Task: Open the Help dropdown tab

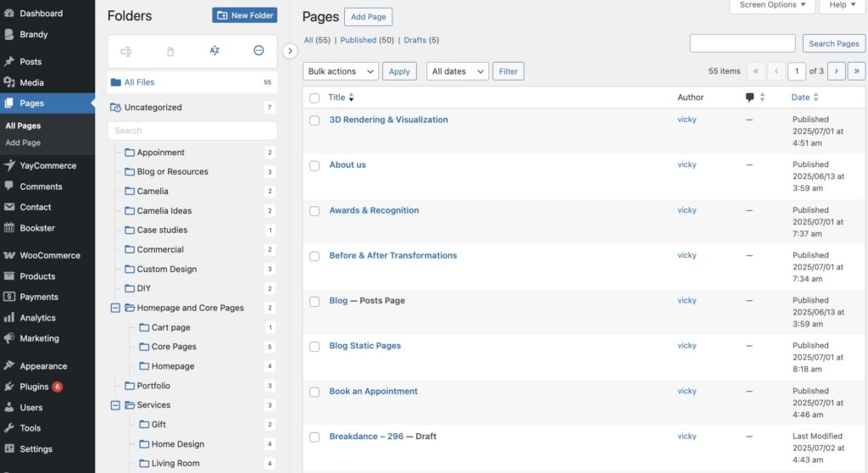Action: pos(843,5)
